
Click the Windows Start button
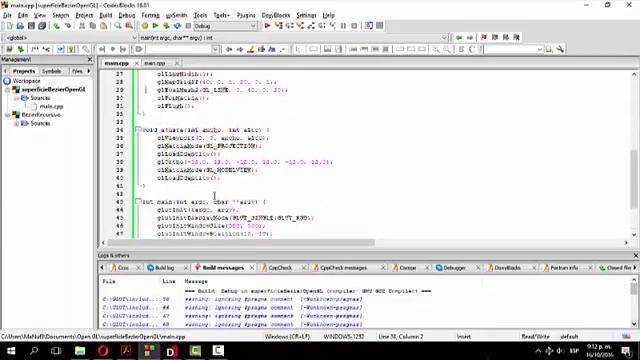click(x=11, y=351)
